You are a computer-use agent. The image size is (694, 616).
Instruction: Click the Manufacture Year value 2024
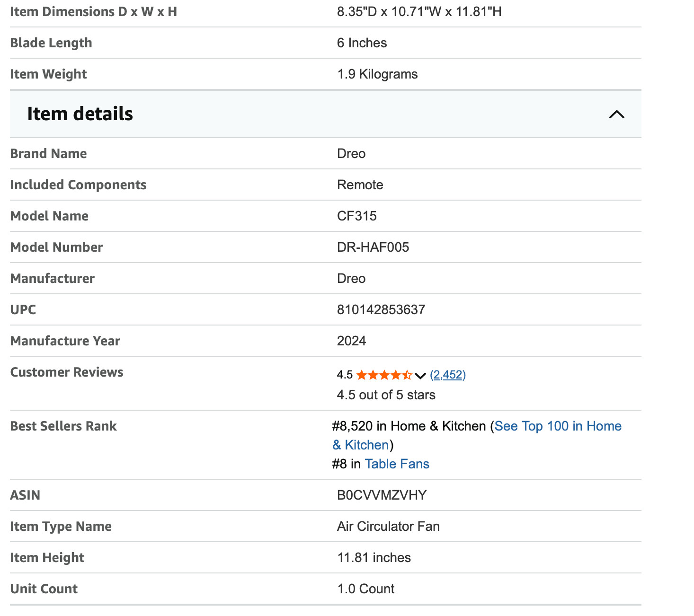click(351, 341)
